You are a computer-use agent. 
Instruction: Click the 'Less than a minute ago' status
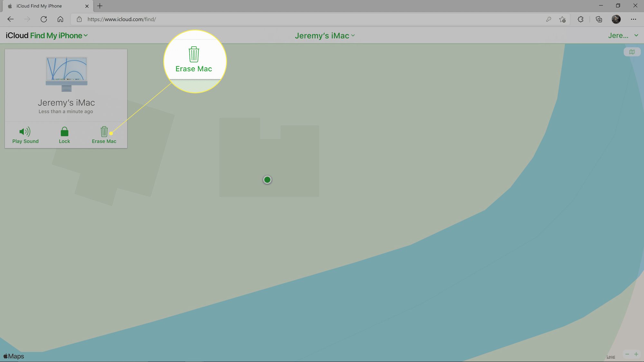click(66, 111)
